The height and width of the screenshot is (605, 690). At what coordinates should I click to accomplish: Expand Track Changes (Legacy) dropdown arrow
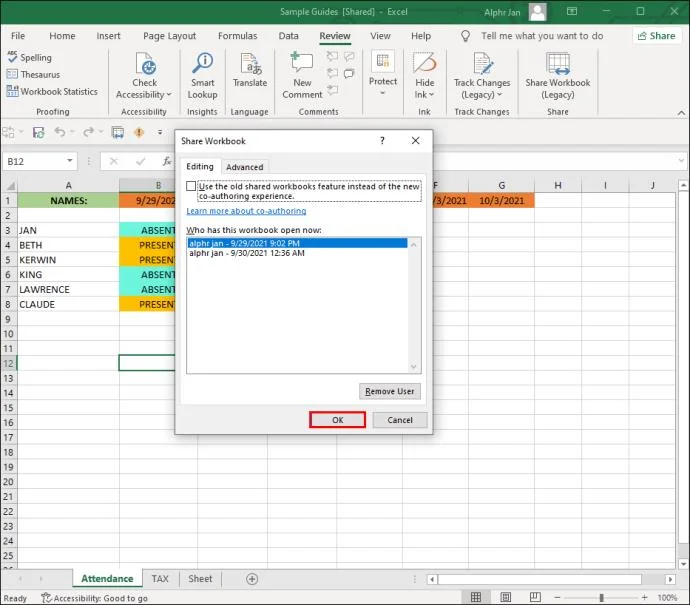click(499, 95)
